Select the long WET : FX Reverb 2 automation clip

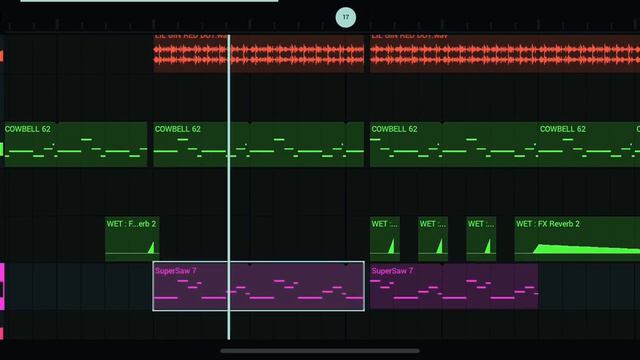(577, 239)
